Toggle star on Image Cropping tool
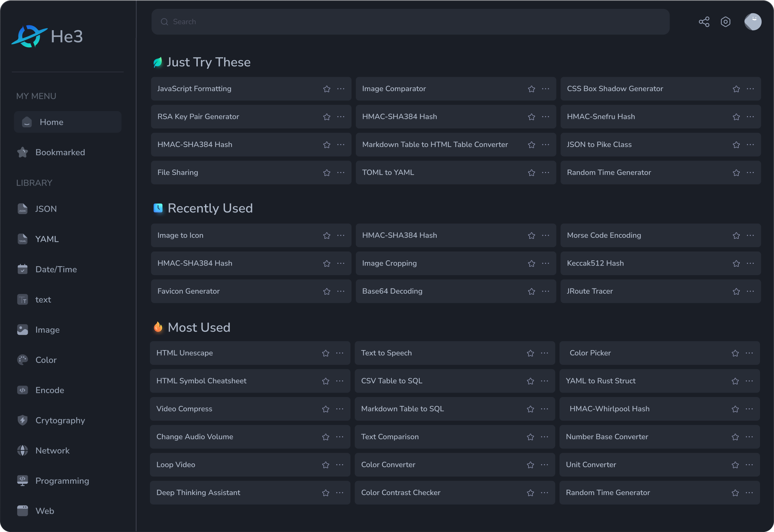This screenshot has width=774, height=532. (x=531, y=263)
